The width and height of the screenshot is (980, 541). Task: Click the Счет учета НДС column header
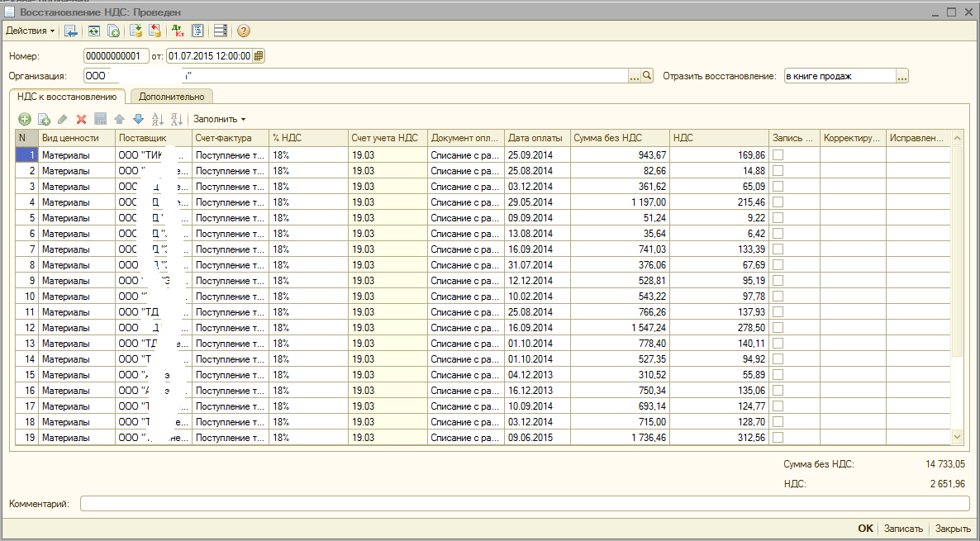pos(388,138)
